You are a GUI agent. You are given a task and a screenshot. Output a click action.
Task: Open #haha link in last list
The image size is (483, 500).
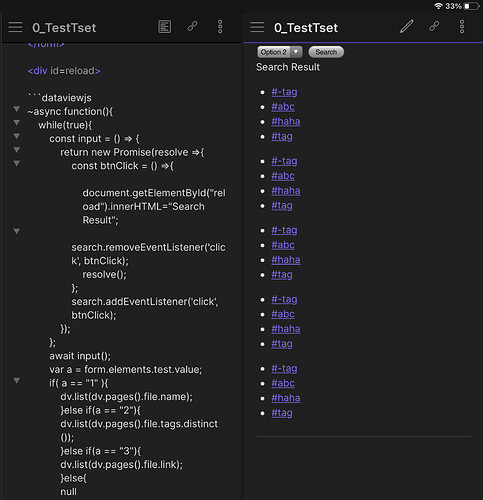(x=286, y=398)
